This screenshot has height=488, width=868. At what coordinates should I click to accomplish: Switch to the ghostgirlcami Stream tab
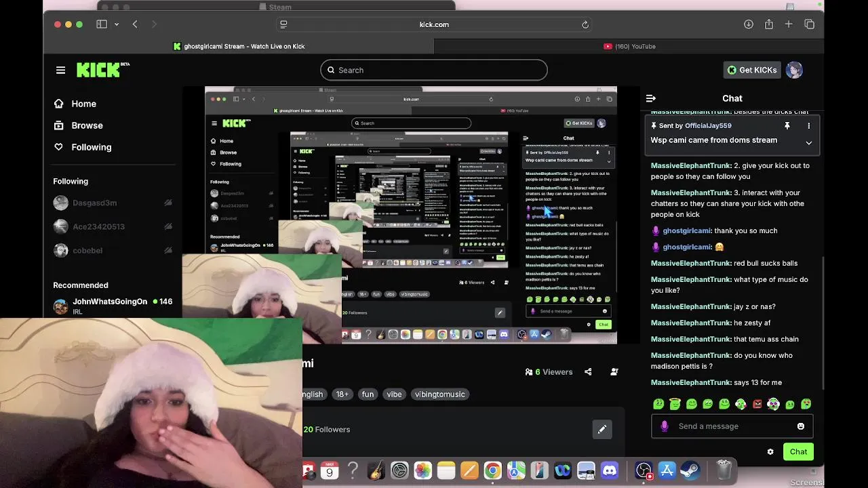(x=239, y=46)
